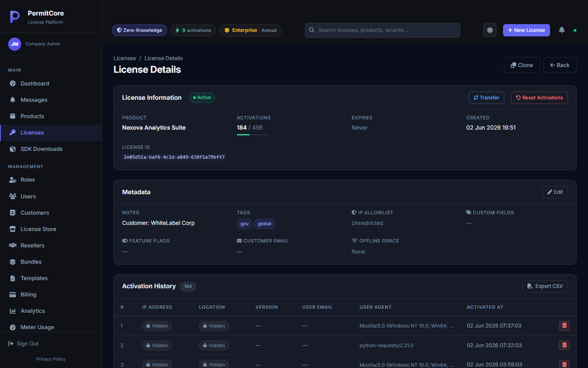Delete activation row 2

564,346
